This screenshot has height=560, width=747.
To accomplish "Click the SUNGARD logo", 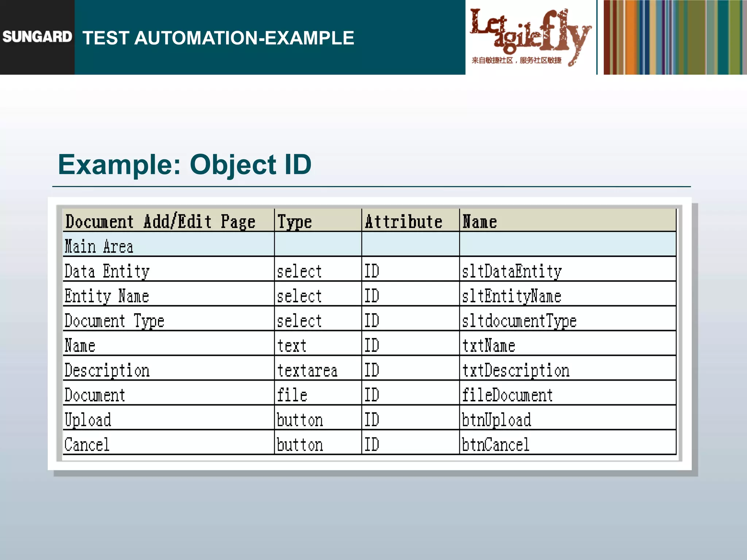I will pyautogui.click(x=37, y=37).
